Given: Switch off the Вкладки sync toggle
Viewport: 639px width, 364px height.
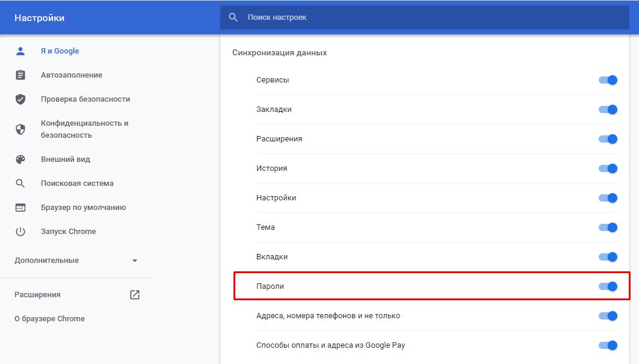Looking at the screenshot, I should click(608, 257).
